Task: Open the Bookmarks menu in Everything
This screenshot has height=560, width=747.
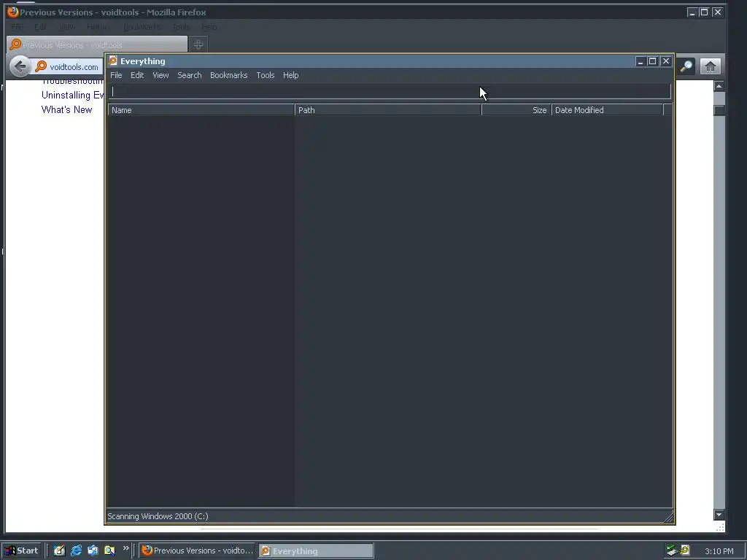Action: (x=228, y=75)
